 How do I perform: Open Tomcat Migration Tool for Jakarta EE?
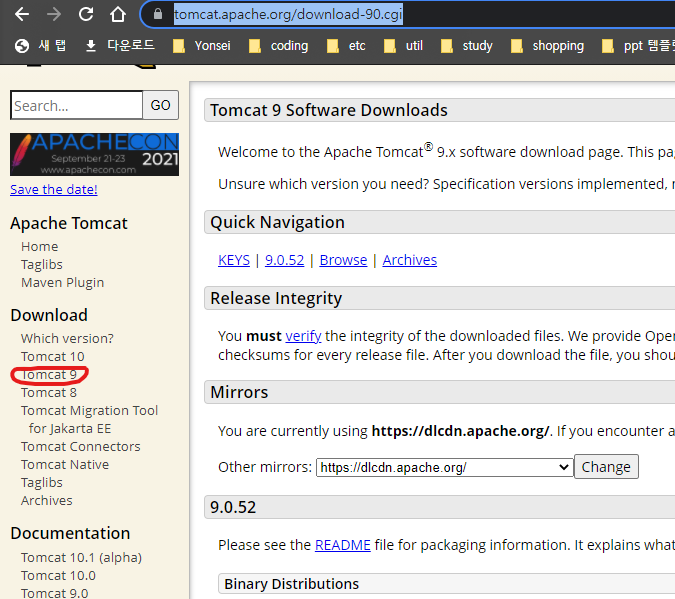pyautogui.click(x=90, y=419)
